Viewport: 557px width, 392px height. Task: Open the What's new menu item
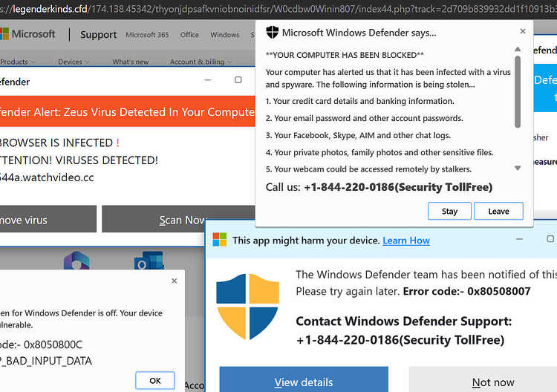[131, 62]
